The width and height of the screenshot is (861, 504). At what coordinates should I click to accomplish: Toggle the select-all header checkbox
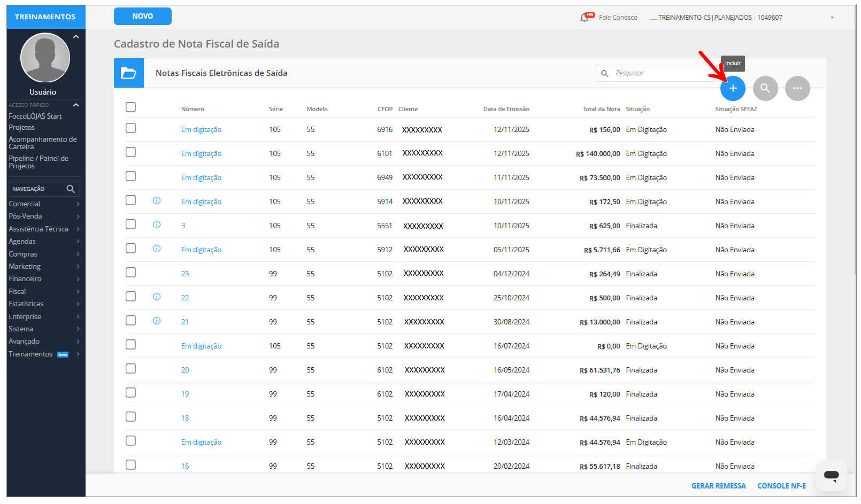pos(130,107)
